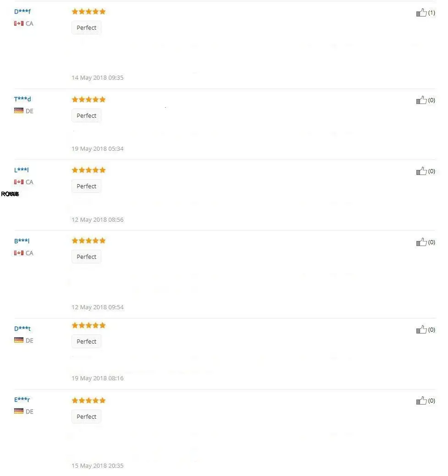
Task: Select the Perfect tag in D***f's review
Action: click(x=86, y=27)
